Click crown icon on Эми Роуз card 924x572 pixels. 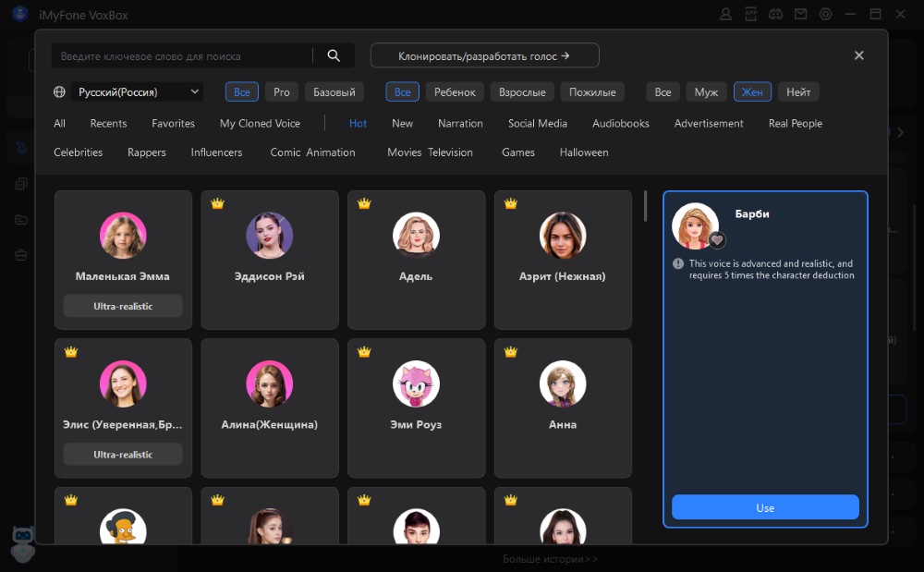pyautogui.click(x=364, y=352)
